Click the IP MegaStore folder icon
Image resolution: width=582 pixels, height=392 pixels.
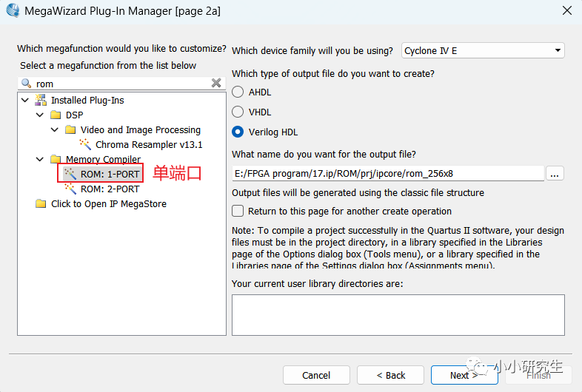click(x=41, y=203)
